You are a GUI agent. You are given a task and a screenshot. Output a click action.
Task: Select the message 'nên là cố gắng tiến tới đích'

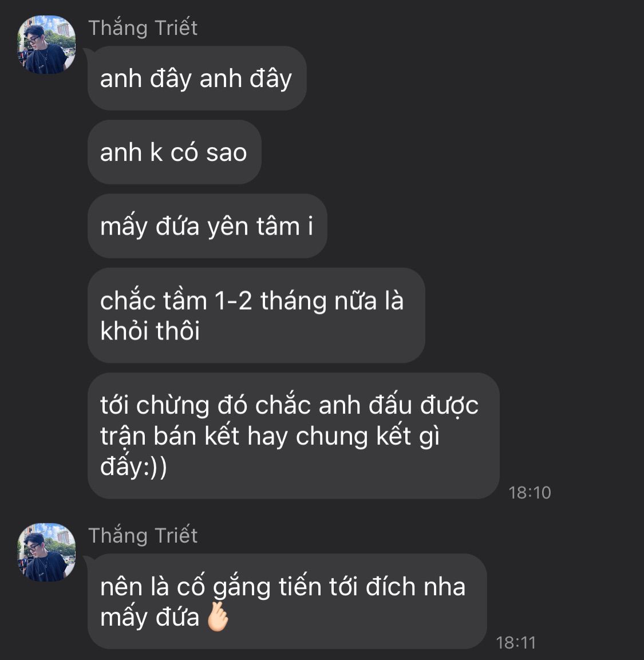click(x=287, y=601)
